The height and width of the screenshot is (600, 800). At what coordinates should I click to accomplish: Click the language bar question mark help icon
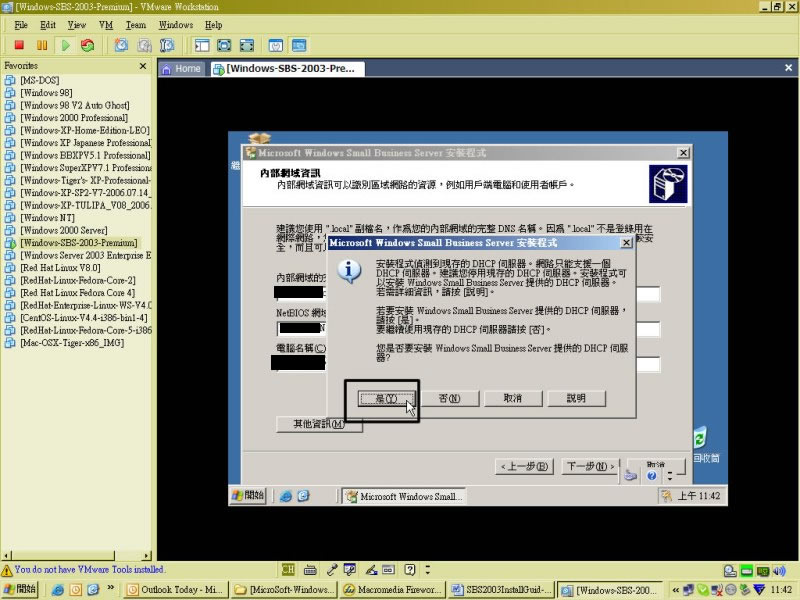coord(410,569)
